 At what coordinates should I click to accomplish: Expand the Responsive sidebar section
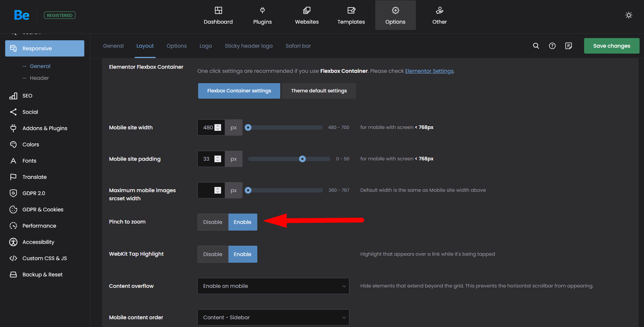[45, 48]
